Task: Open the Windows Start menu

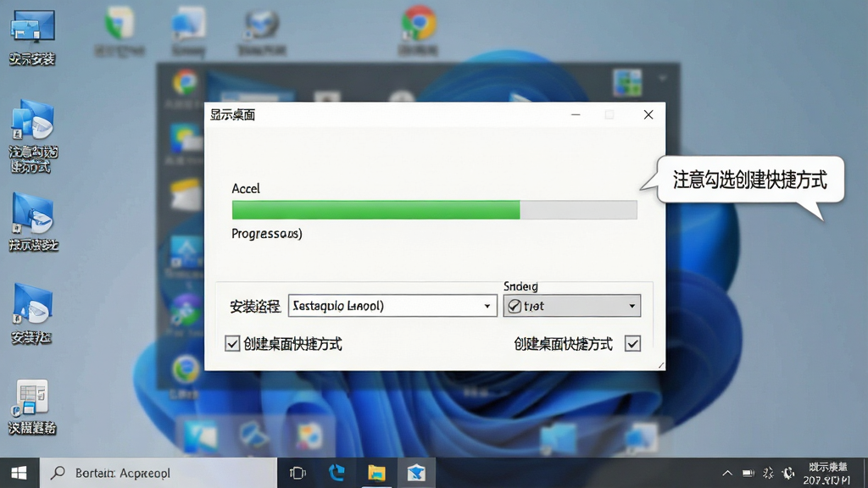Action: point(19,473)
